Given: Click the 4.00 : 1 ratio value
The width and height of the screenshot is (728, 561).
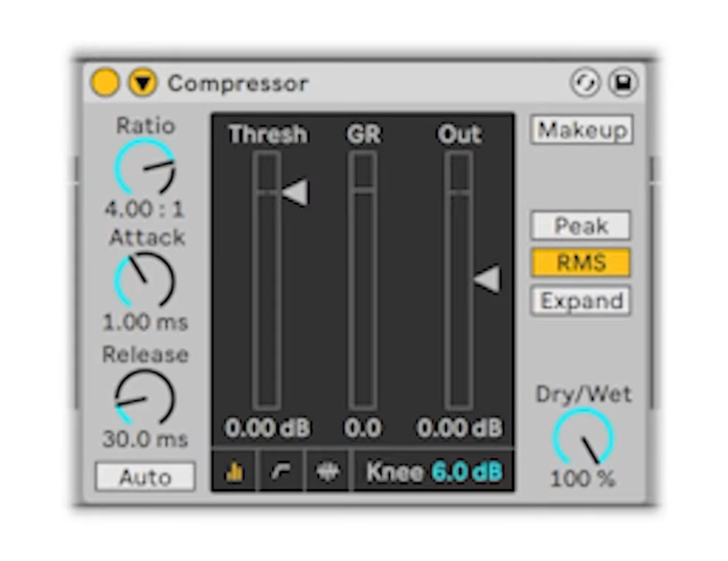Looking at the screenshot, I should click(145, 209).
